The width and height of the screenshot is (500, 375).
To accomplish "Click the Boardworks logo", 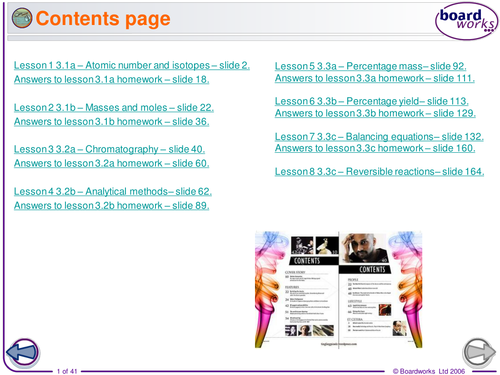I will [x=467, y=21].
